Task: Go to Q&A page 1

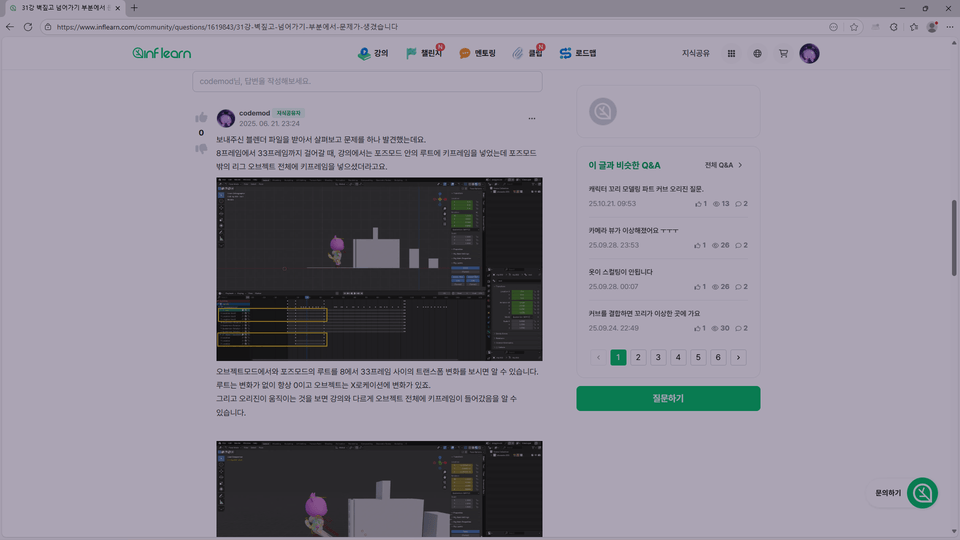Action: [618, 358]
